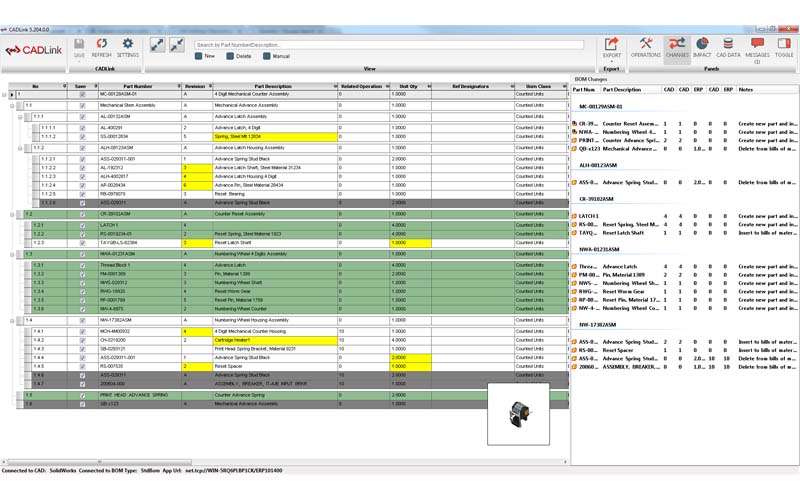This screenshot has width=800, height=500.
Task: Click the icon beside PRINT Counter Advance Spring change
Action: (574, 140)
